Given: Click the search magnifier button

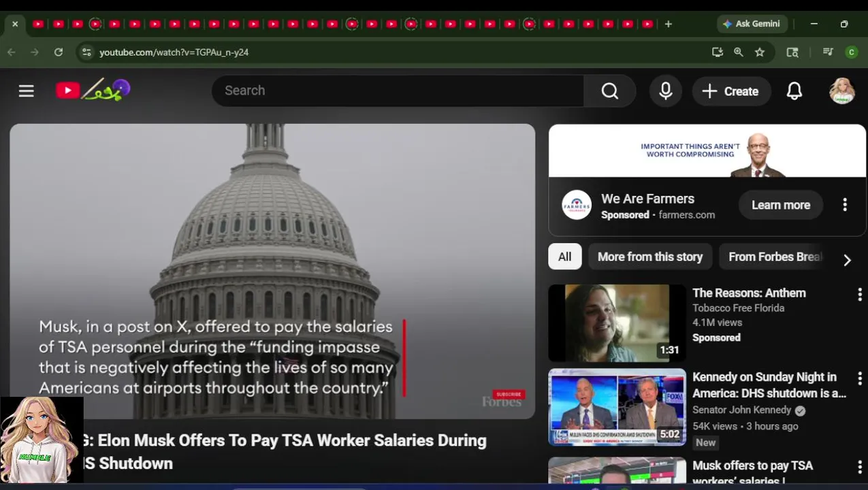Looking at the screenshot, I should (610, 91).
